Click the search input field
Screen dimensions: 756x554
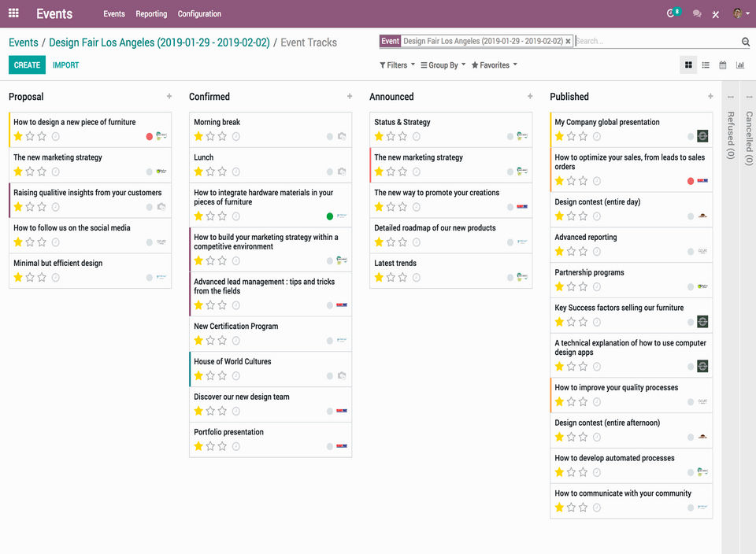click(x=657, y=42)
